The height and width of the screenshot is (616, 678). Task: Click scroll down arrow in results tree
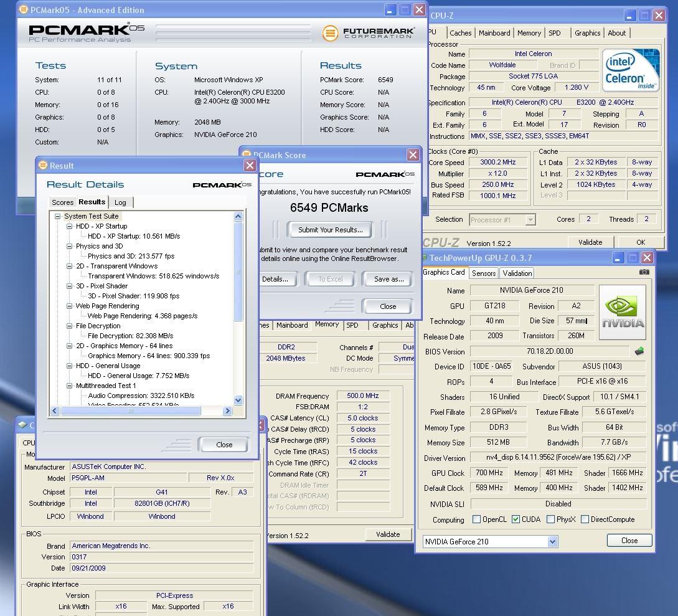(238, 400)
